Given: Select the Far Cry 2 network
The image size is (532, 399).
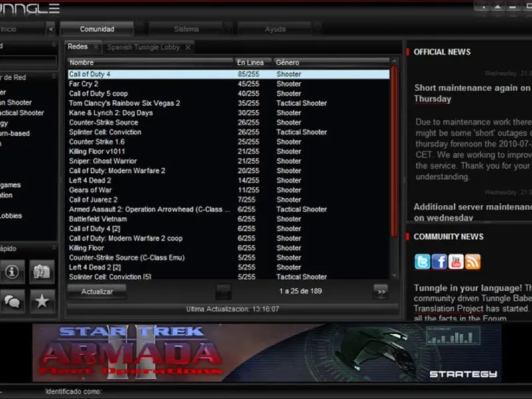Looking at the screenshot, I should pos(228,84).
